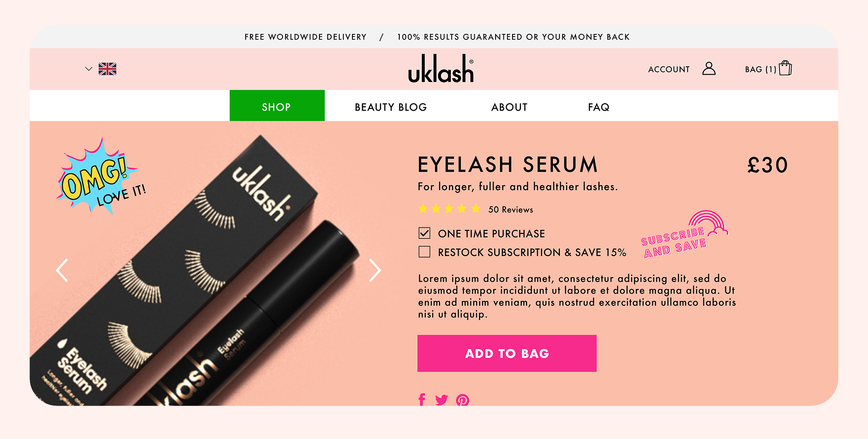Open the account user profile icon
This screenshot has height=439, width=868.
709,69
